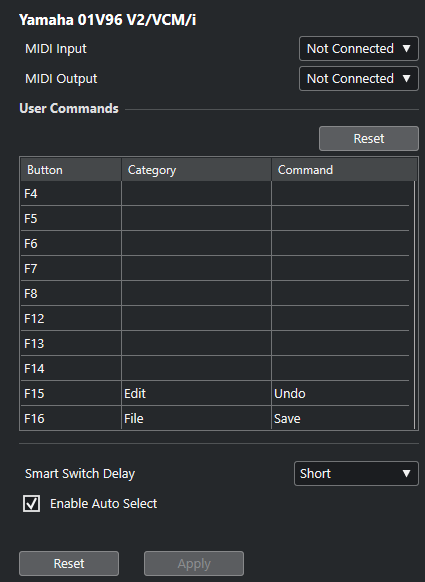The image size is (425, 582).
Task: Open the MIDI Input dropdown
Action: click(359, 49)
